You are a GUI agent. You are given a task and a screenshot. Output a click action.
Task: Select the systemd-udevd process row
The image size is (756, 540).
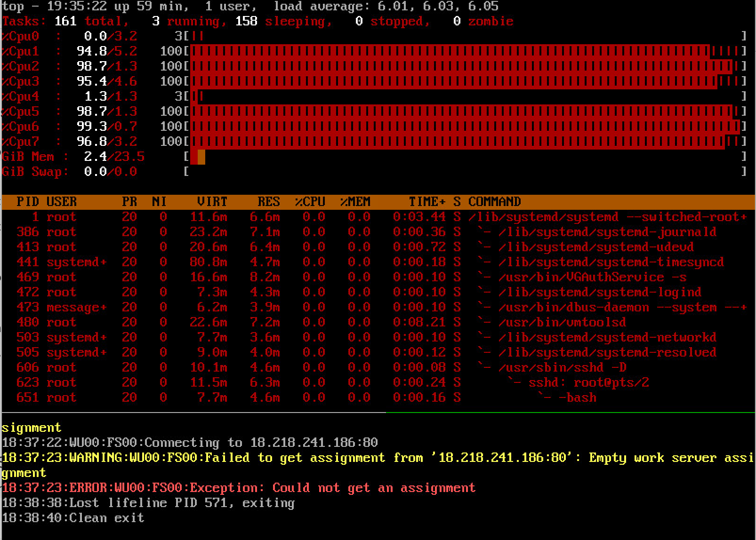coord(378,247)
